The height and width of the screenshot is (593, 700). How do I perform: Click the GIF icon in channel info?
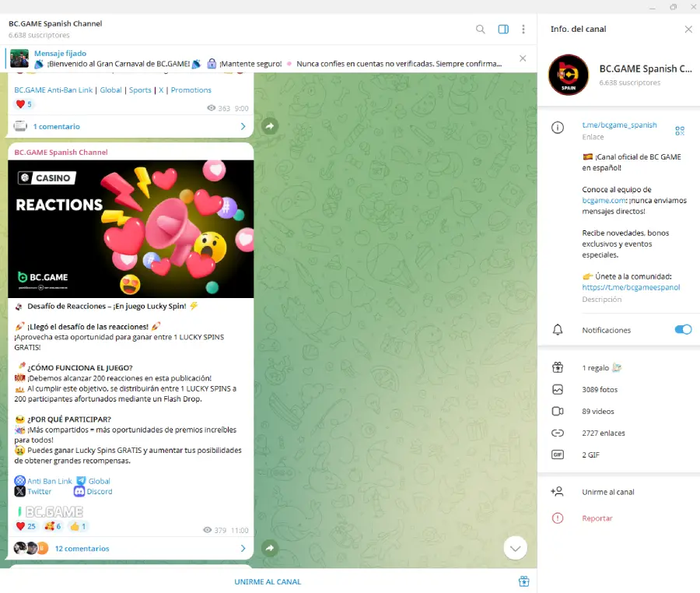(x=557, y=454)
